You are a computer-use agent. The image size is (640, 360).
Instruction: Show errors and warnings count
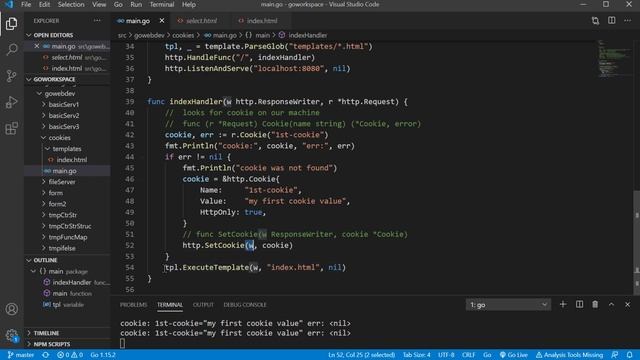pos(70,355)
